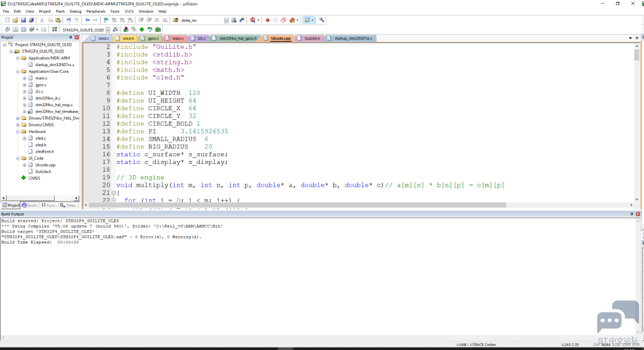Open the Peripherals menu

95,11
